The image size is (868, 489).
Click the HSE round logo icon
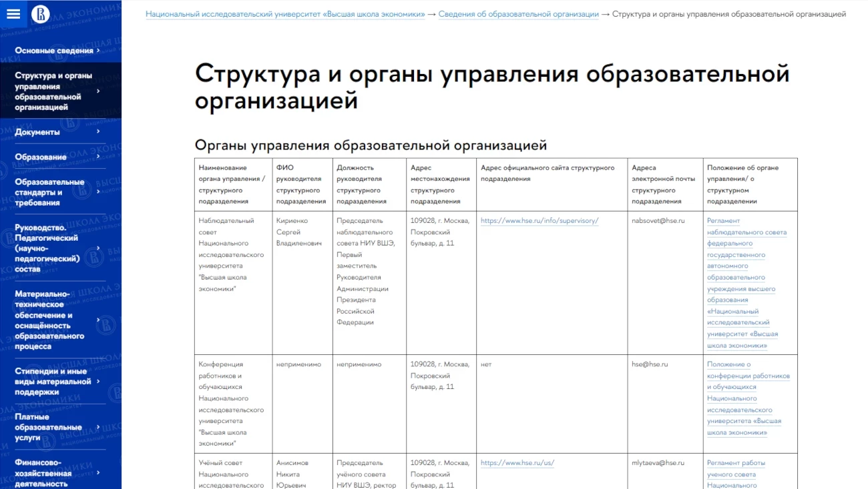[x=41, y=14]
